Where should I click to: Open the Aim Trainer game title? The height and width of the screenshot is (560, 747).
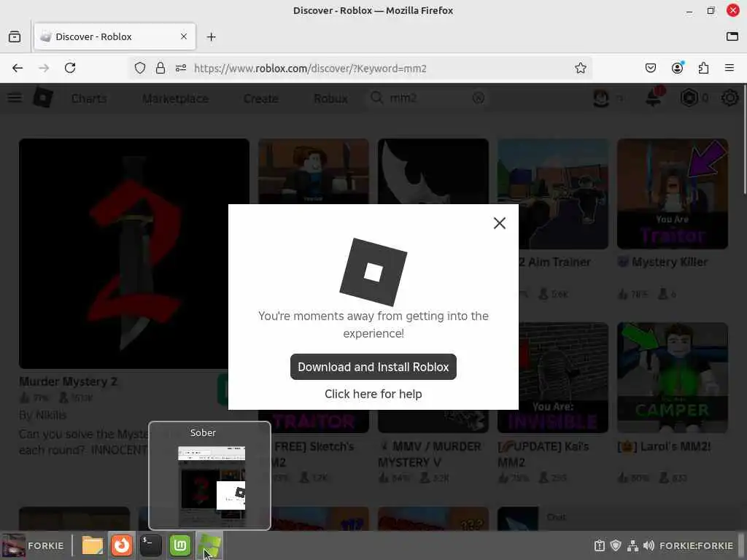(x=555, y=262)
